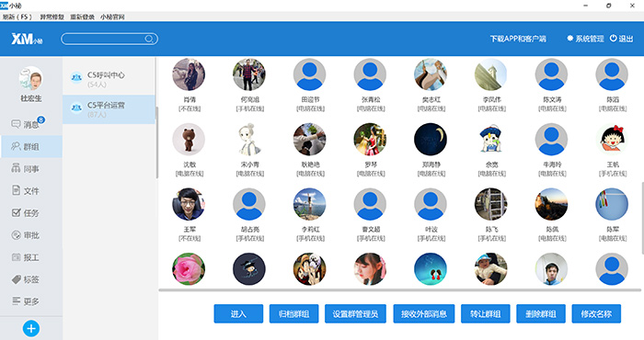Select the pink rose avatar
Image resolution: width=644 pixels, height=340 pixels.
click(x=189, y=269)
